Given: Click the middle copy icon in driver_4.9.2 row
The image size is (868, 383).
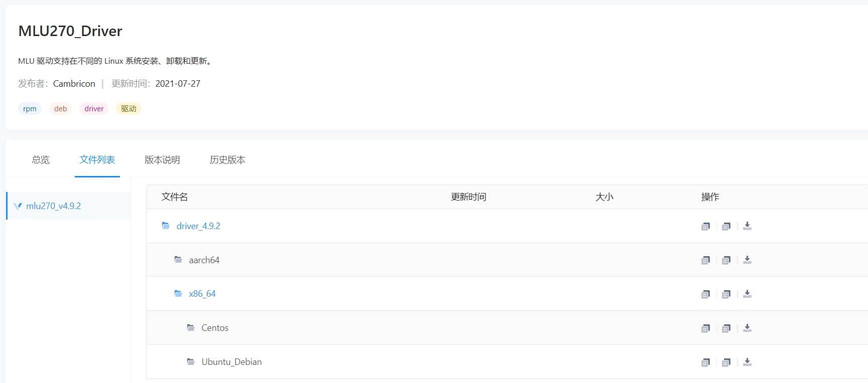Looking at the screenshot, I should coord(726,226).
